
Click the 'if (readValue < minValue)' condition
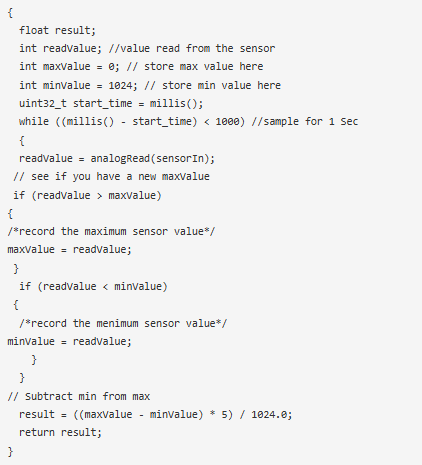point(93,286)
